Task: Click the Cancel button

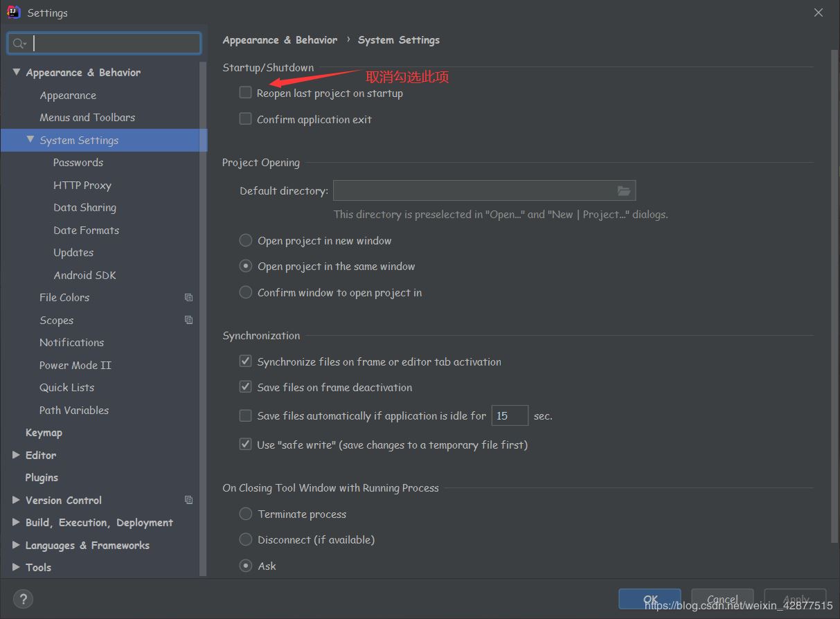Action: point(722,600)
